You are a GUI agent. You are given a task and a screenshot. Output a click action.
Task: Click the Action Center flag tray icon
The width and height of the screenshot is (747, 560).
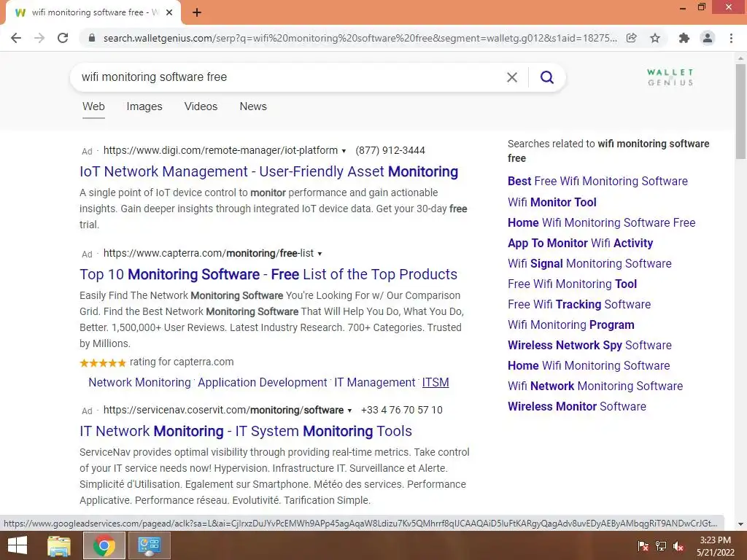643,546
